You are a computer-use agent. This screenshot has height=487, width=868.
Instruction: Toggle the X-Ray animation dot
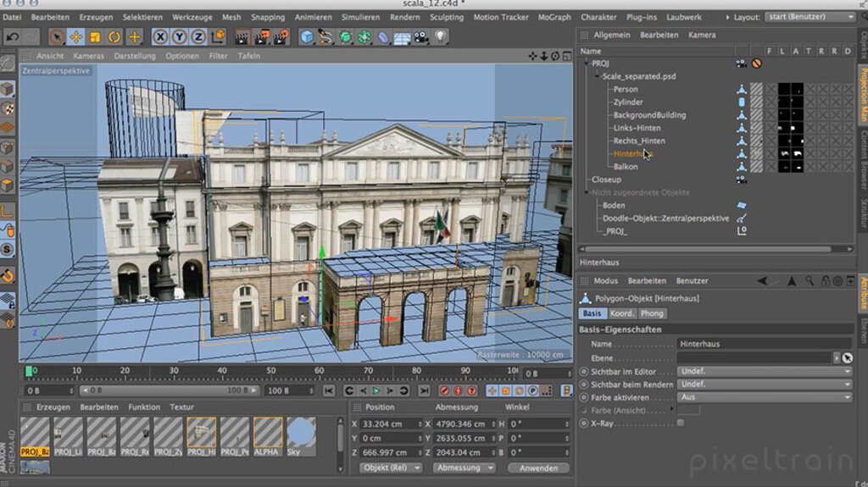tap(583, 423)
